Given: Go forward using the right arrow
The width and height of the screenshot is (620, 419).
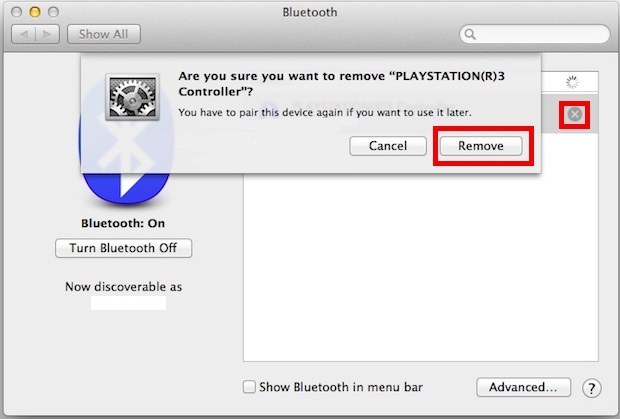Looking at the screenshot, I should (x=47, y=34).
